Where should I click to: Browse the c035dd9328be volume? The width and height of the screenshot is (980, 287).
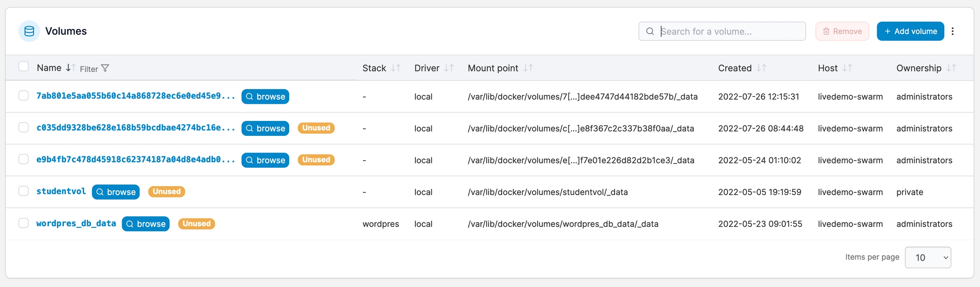[265, 128]
